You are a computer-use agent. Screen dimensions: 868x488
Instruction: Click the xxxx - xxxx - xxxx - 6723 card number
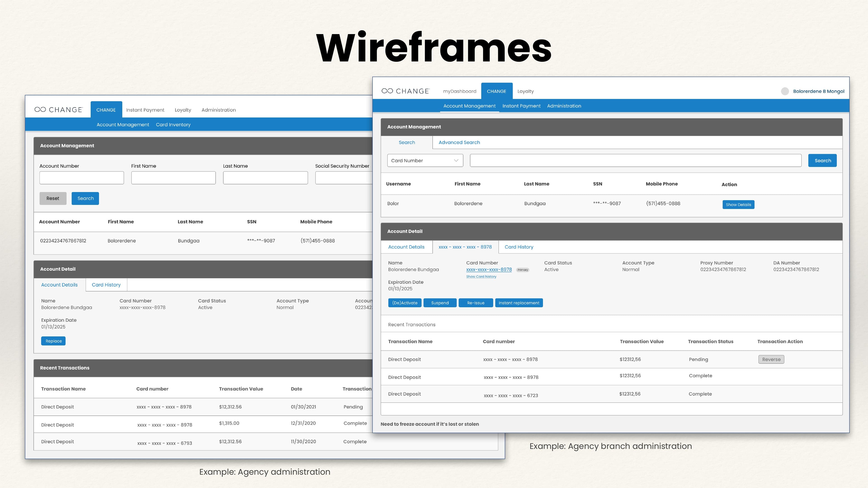[511, 396]
